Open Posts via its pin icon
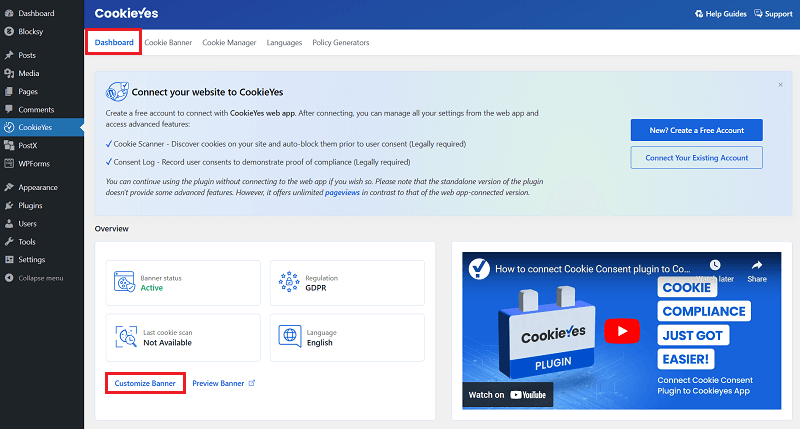This screenshot has height=429, width=800. [9, 55]
